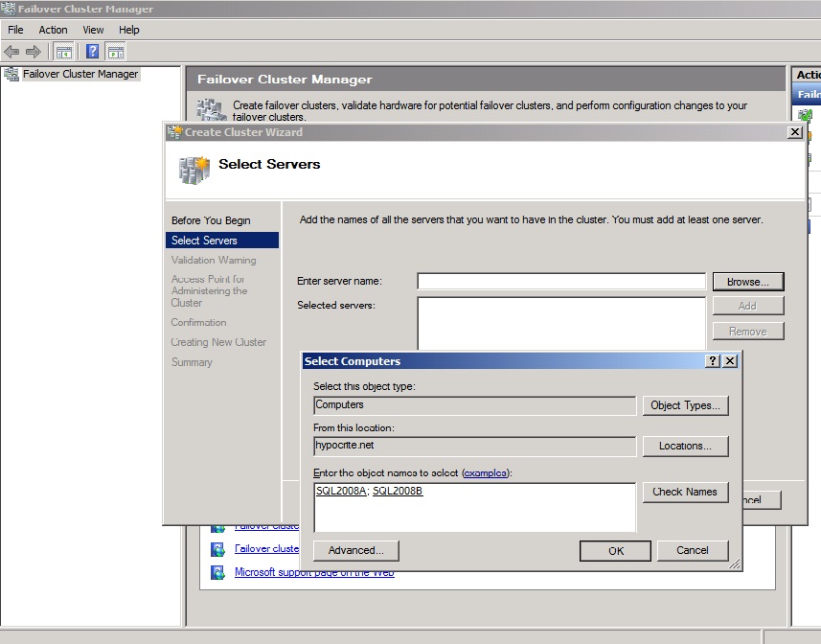Close the Create Cluster Wizard window
The image size is (821, 644).
pyautogui.click(x=795, y=132)
